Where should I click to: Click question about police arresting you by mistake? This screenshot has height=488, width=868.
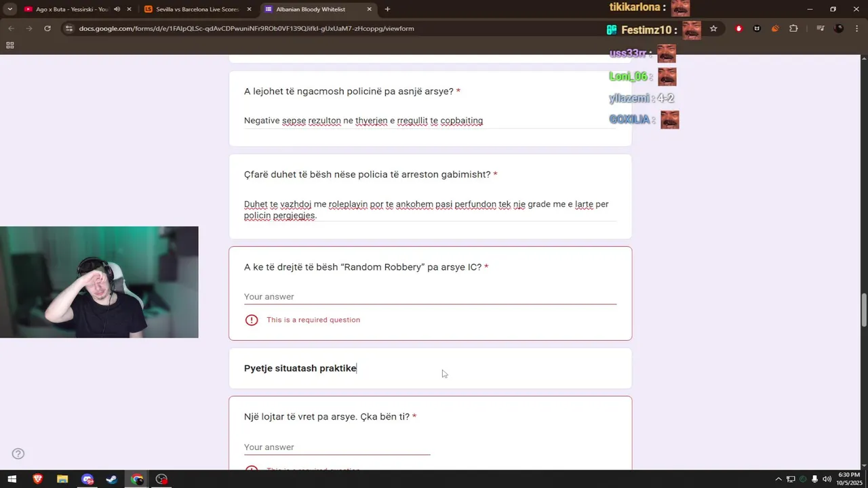(x=367, y=175)
